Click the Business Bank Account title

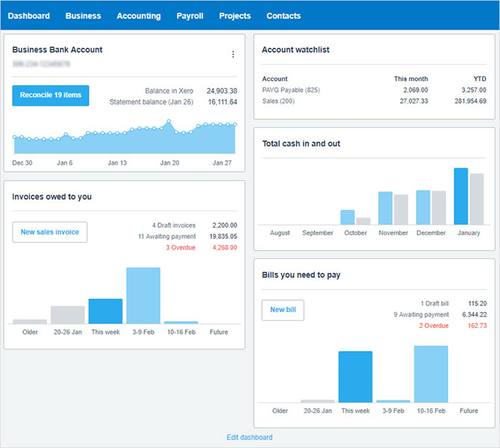57,50
